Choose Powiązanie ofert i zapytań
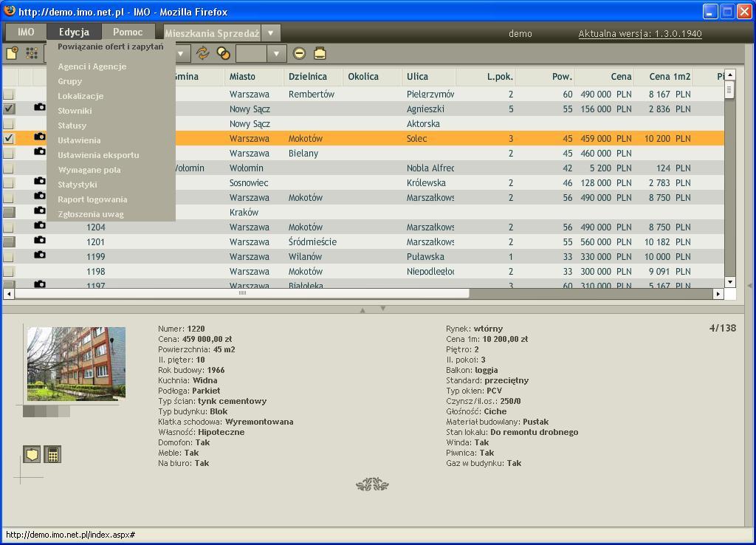Screen dimensions: 756x545 tap(111, 47)
